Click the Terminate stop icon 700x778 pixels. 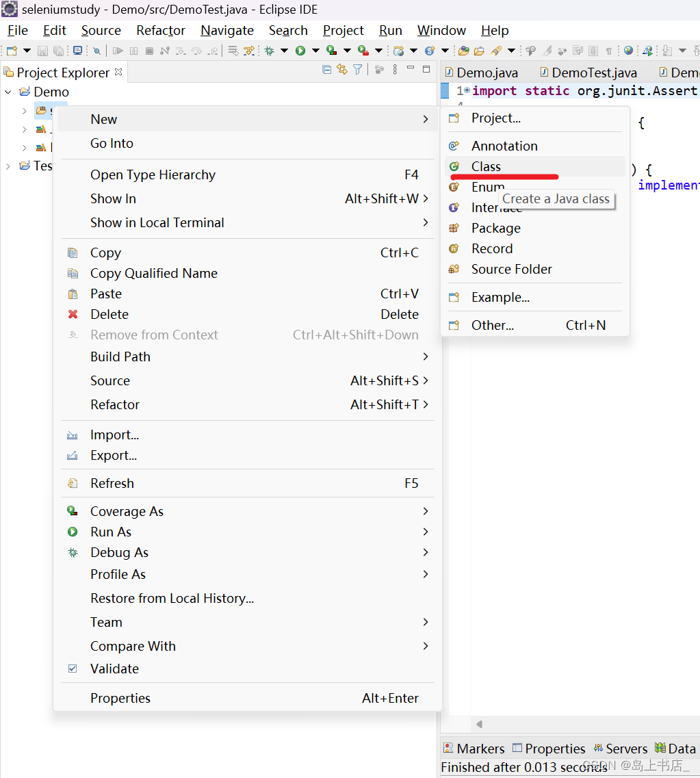[149, 51]
